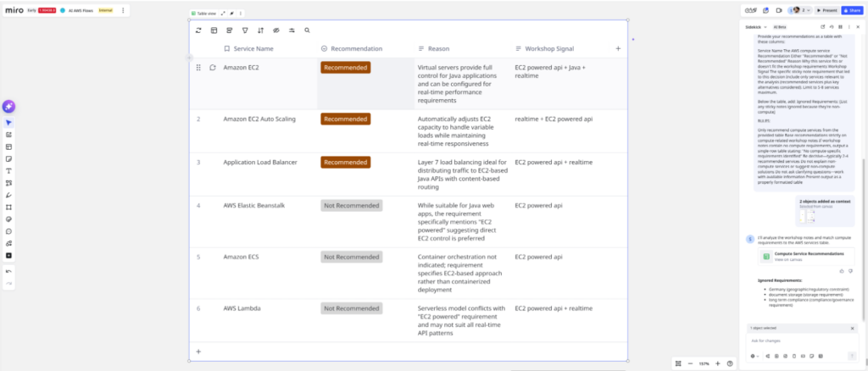This screenshot has height=371, width=868.
Task: Toggle the table view pin icon
Action: 232,14
